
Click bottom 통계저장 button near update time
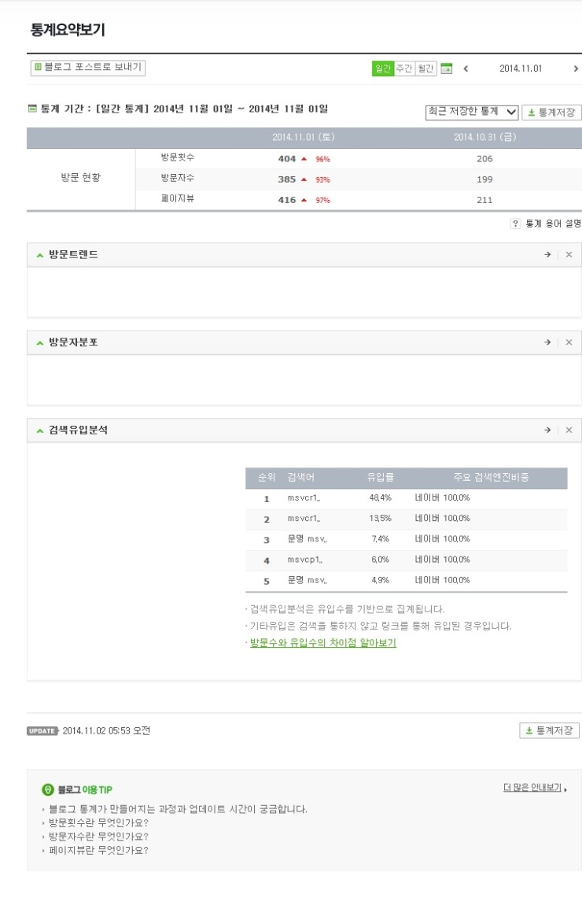click(549, 730)
